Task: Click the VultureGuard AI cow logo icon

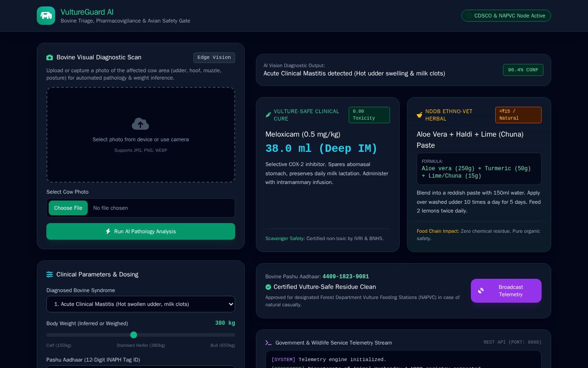Action: tap(46, 16)
